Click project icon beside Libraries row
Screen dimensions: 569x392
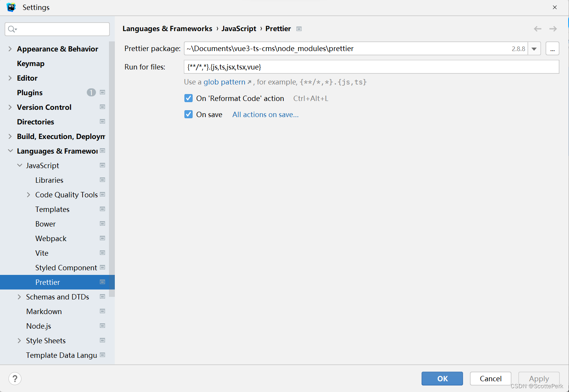pos(103,180)
